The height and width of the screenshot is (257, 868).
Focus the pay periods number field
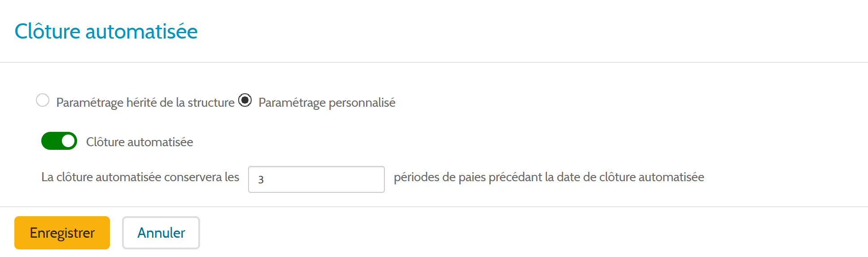point(316,179)
